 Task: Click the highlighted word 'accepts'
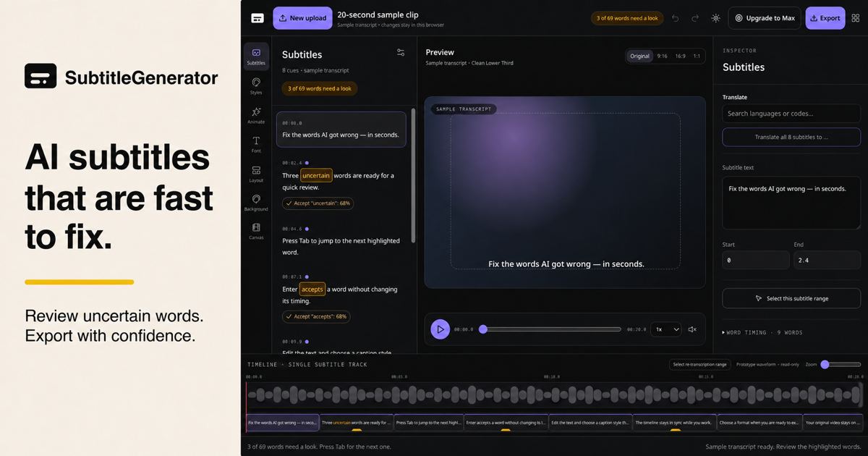(x=312, y=289)
